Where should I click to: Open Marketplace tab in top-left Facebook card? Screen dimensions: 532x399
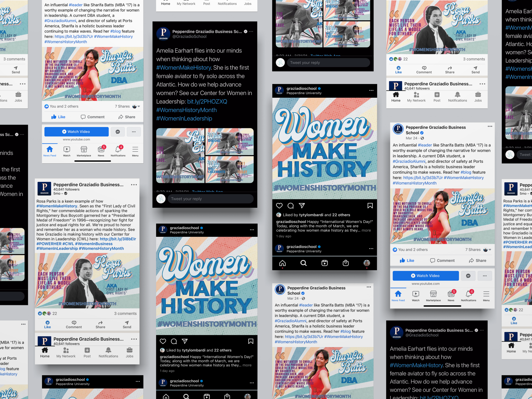[x=84, y=151]
